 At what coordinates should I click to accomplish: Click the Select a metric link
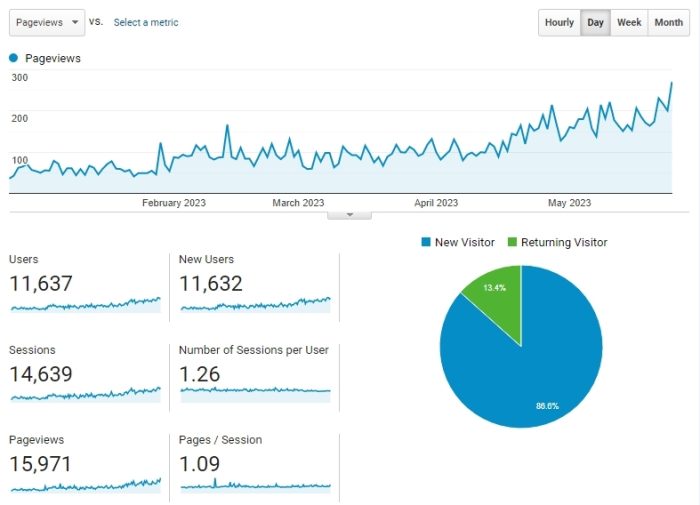click(x=146, y=22)
